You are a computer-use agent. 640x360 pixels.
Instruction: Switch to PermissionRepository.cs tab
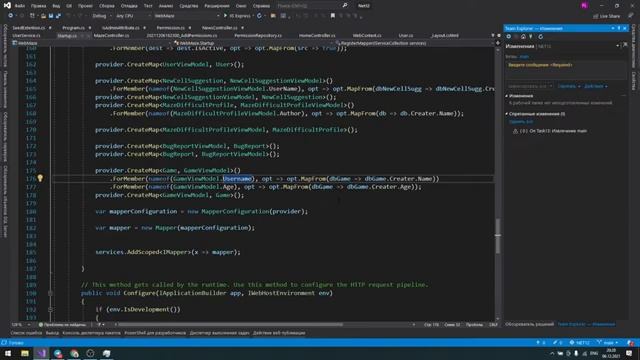click(258, 36)
